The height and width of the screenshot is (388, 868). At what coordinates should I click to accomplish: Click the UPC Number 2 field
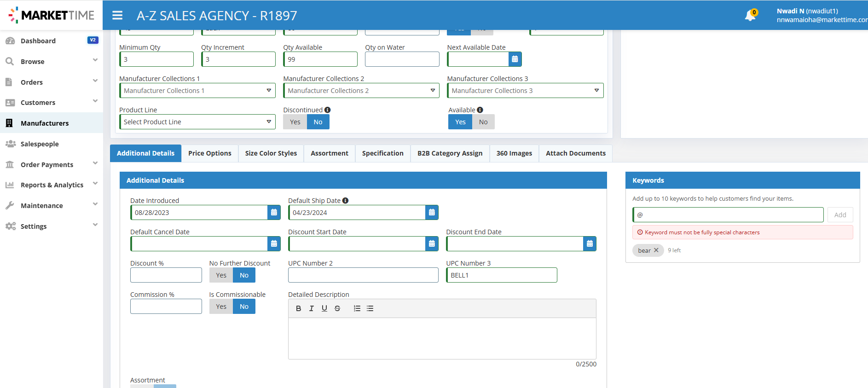click(x=363, y=275)
